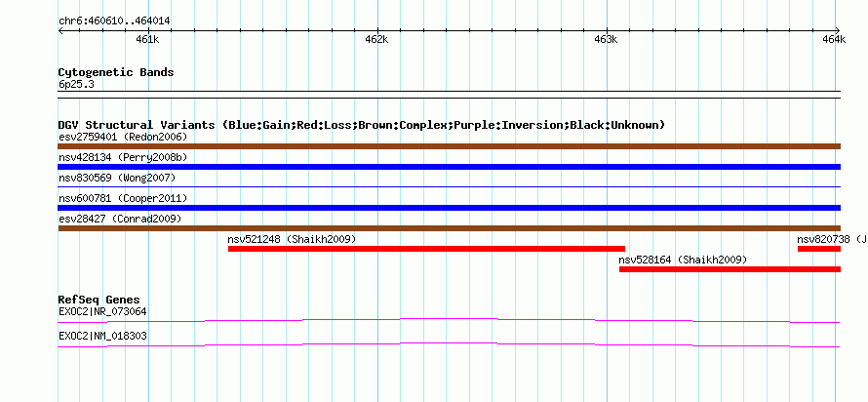Click the 461k ruler tick label
Screen dimensions: 868x402
tap(148, 40)
